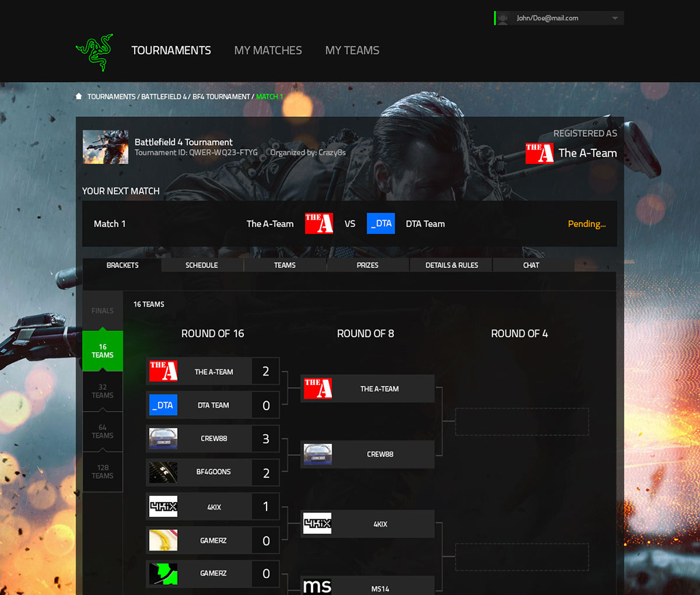This screenshot has width=700, height=595.
Task: Select 4KIX name in Round of 16
Action: pos(214,507)
